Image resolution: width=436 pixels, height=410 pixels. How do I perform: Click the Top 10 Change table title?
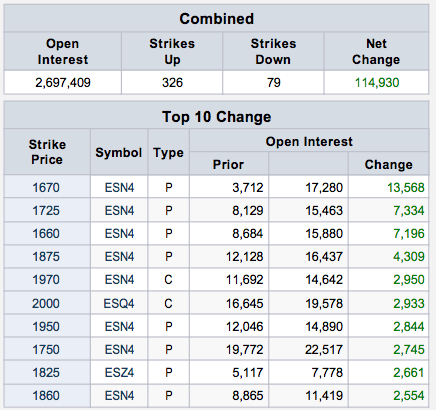[217, 117]
